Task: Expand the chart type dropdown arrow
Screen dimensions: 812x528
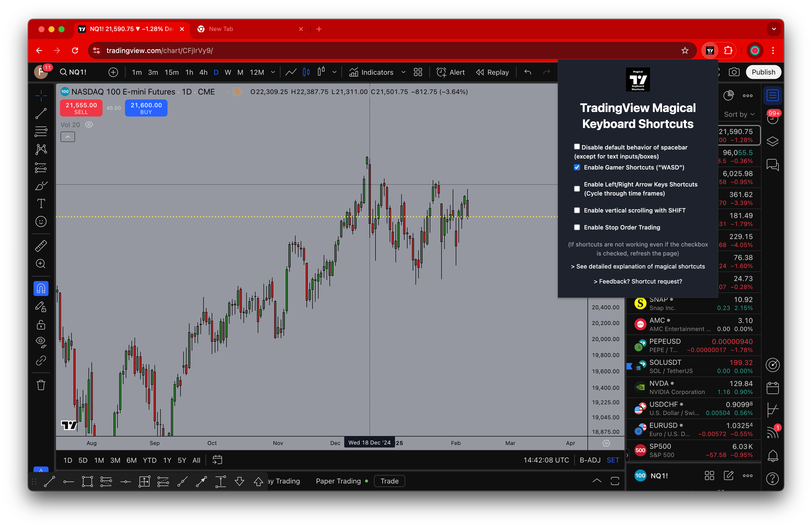Action: pyautogui.click(x=334, y=72)
